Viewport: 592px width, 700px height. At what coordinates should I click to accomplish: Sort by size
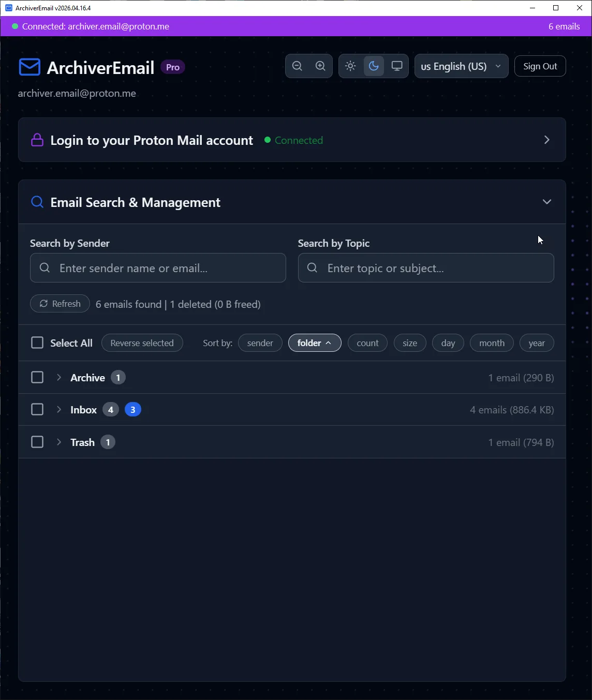tap(410, 343)
